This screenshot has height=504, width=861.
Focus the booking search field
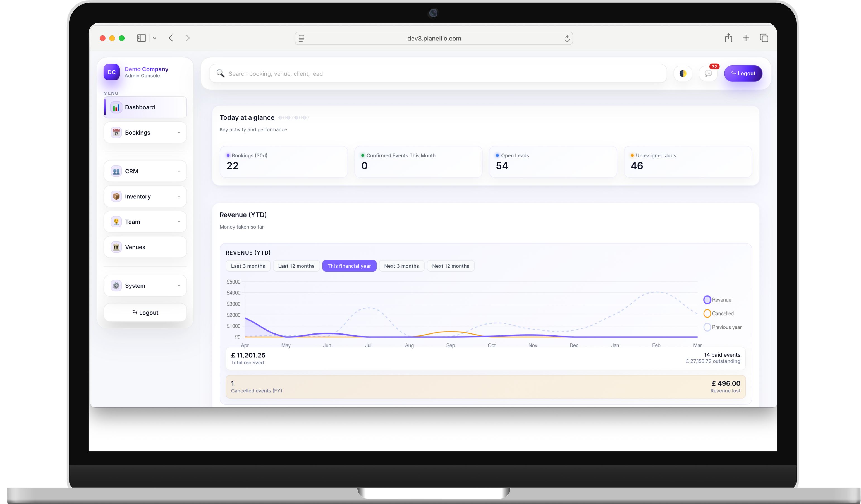[437, 73]
